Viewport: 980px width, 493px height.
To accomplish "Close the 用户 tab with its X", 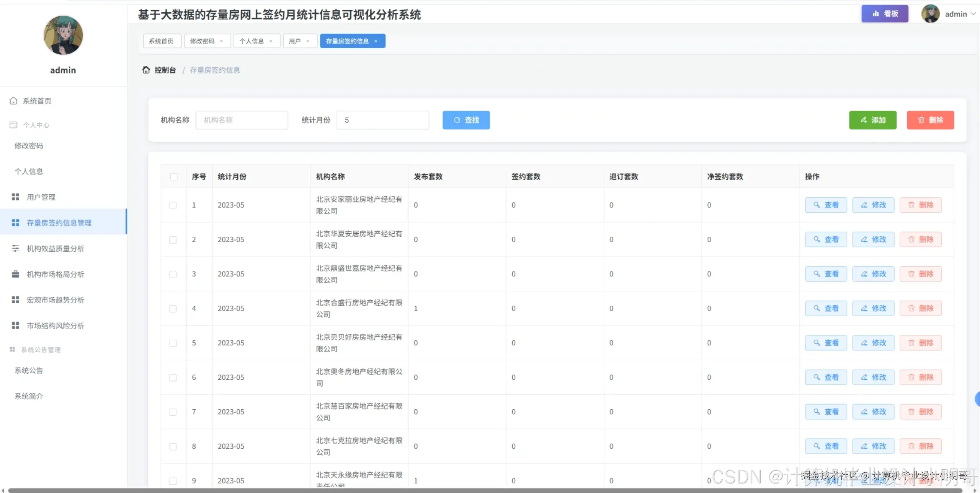I will (x=308, y=41).
